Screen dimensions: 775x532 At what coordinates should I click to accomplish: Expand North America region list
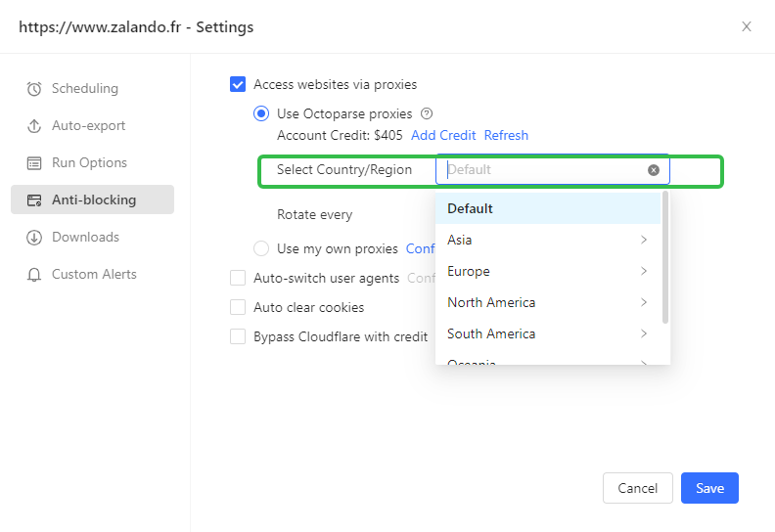pos(643,302)
